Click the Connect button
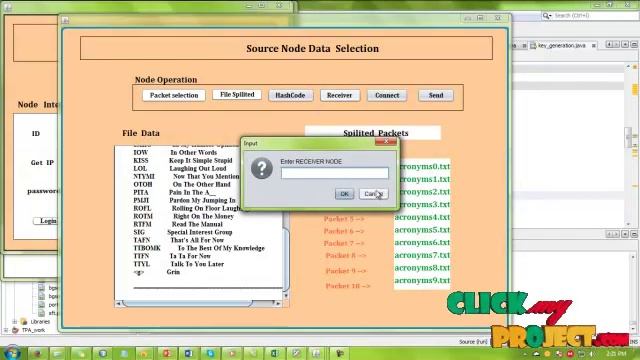 point(387,96)
